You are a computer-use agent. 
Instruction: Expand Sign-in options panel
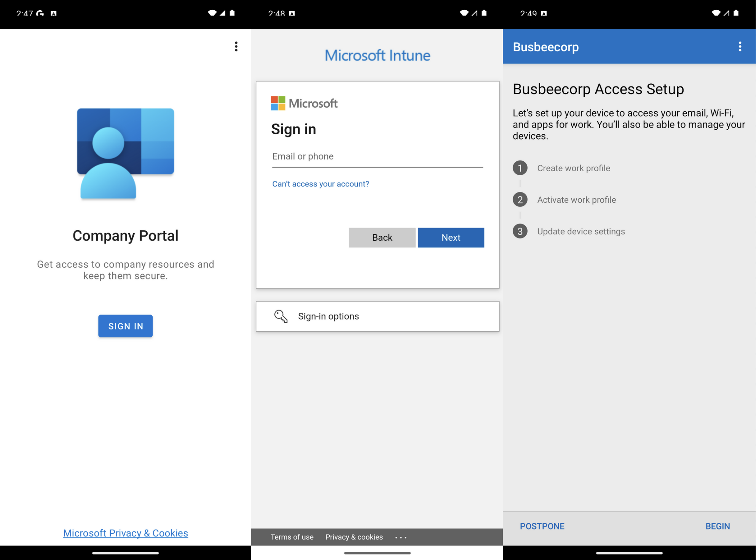[x=377, y=316]
